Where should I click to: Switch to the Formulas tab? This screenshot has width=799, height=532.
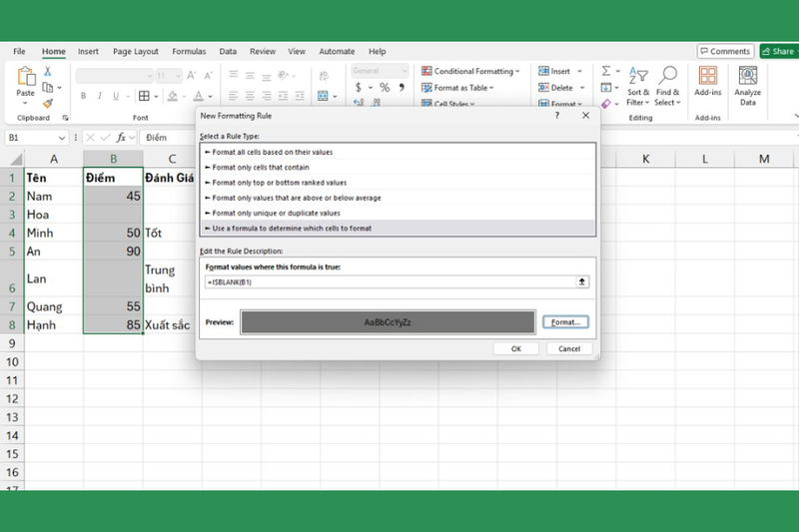point(189,52)
